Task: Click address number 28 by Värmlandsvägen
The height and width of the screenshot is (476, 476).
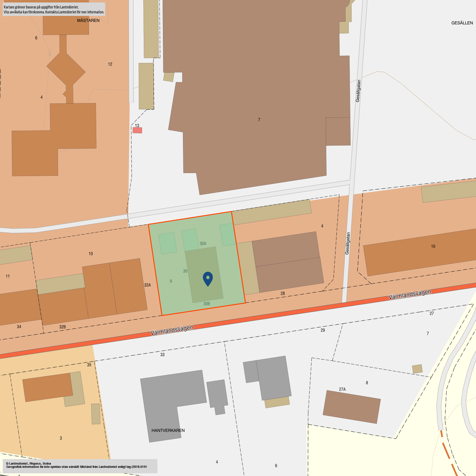Action: tap(283, 294)
